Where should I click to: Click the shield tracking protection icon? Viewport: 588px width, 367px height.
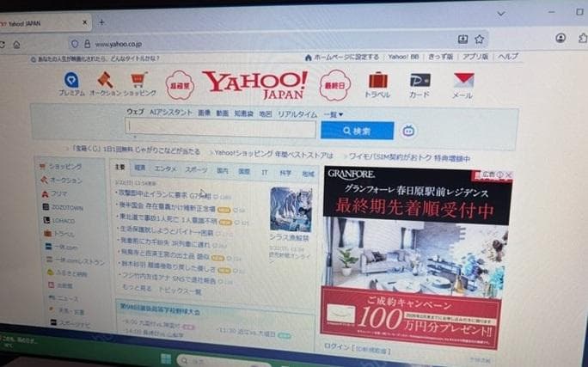tap(75, 44)
